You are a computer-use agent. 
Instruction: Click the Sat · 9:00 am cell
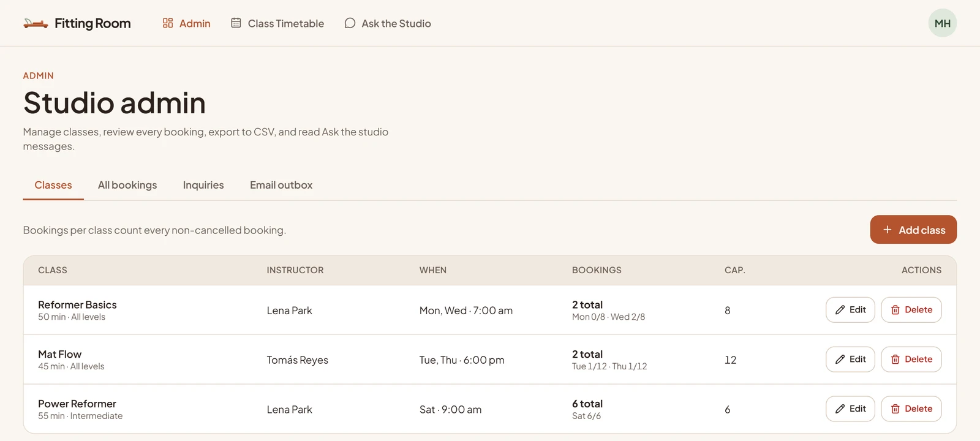[450, 410]
